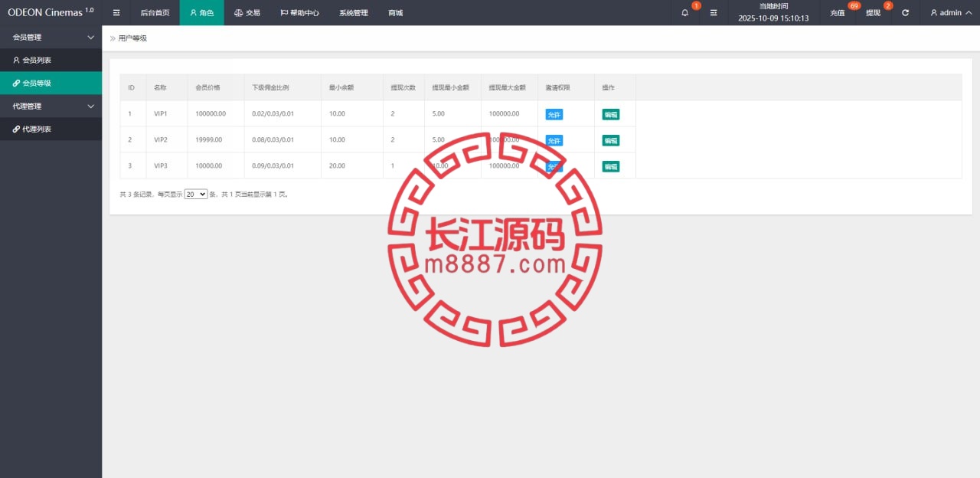980x478 pixels.
Task: Click the 邀请权限 column header
Action: point(558,87)
